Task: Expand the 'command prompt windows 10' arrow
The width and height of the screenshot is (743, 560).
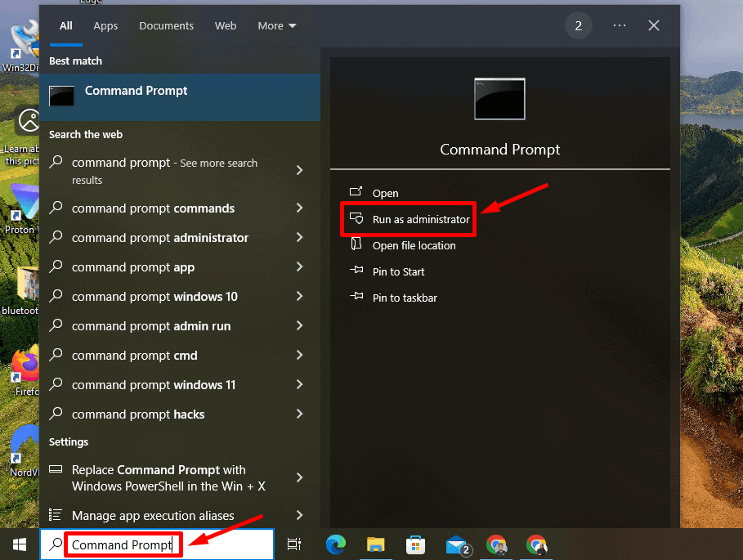Action: 299,296
